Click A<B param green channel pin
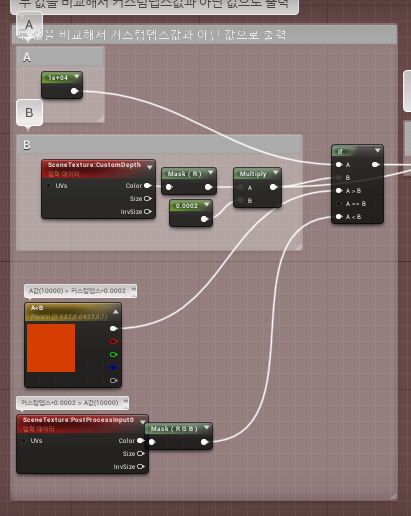Screen dimensions: 411x516 [113, 355]
